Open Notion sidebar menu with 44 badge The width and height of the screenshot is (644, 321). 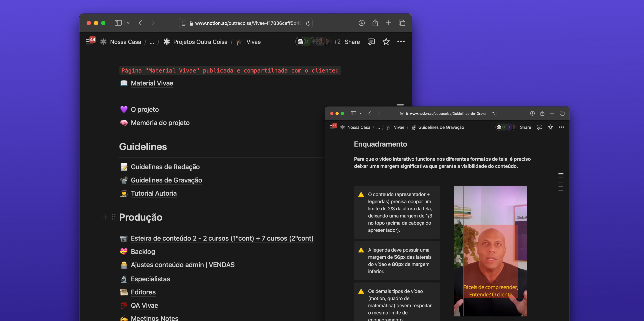pyautogui.click(x=89, y=42)
